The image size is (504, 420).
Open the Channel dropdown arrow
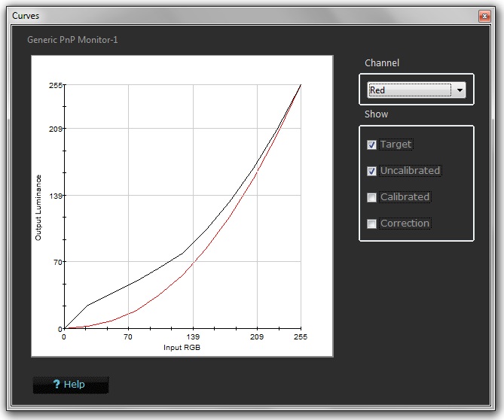click(460, 90)
